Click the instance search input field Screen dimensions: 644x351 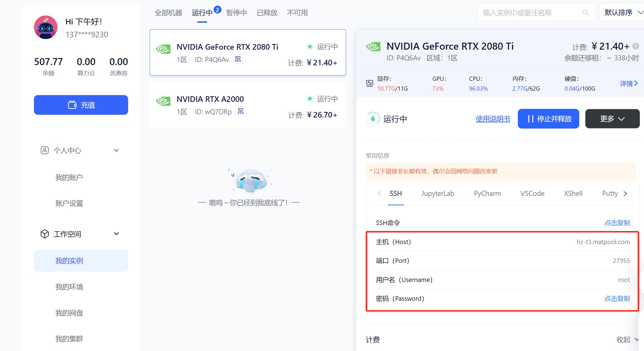[536, 13]
